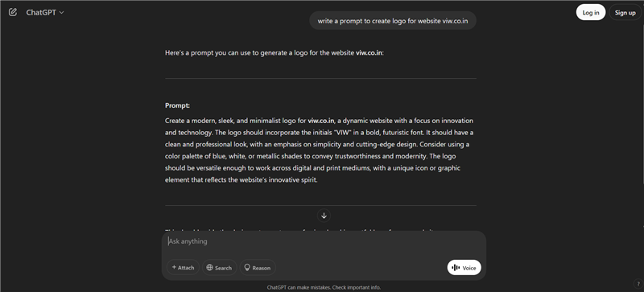
Task: Click the user message bubble about viw.co.in
Action: coord(393,21)
